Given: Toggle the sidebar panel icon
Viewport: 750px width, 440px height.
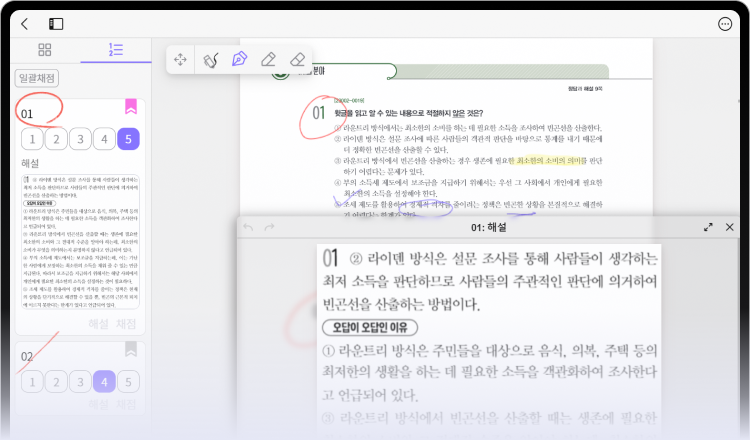Looking at the screenshot, I should pos(56,23).
